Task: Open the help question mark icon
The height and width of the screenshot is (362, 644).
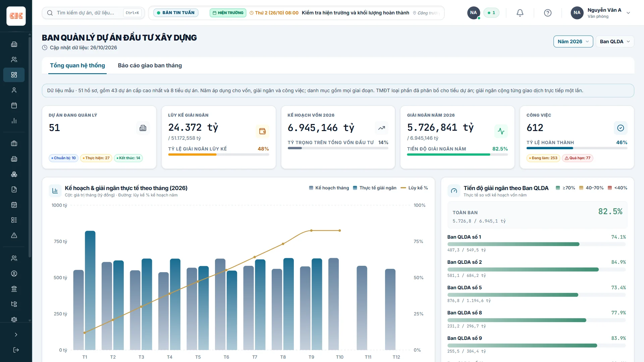Action: coord(548,13)
